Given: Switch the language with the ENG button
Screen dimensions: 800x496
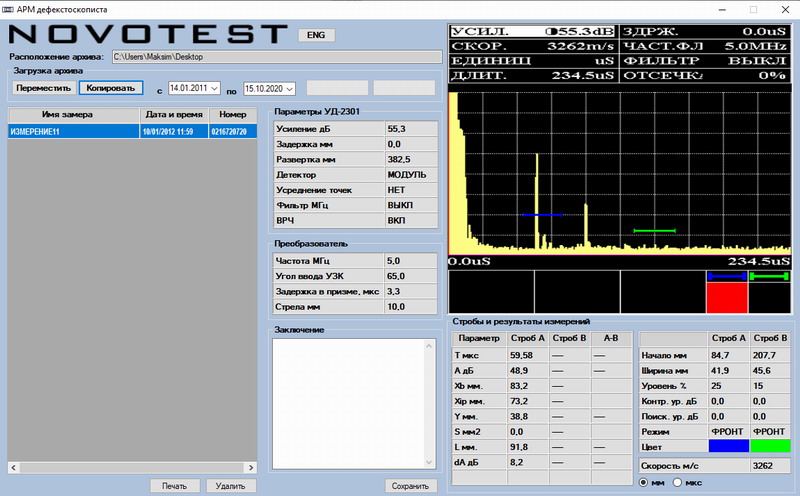Looking at the screenshot, I should coord(317,34).
